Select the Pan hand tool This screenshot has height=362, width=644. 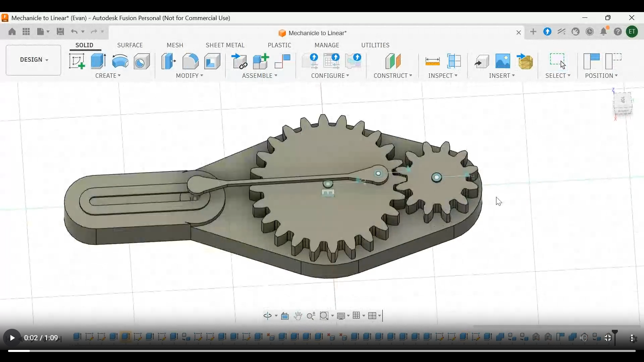(299, 316)
